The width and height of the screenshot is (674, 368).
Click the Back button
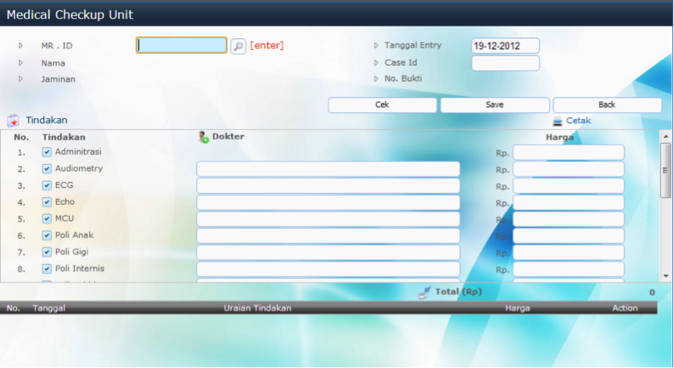pyautogui.click(x=607, y=105)
